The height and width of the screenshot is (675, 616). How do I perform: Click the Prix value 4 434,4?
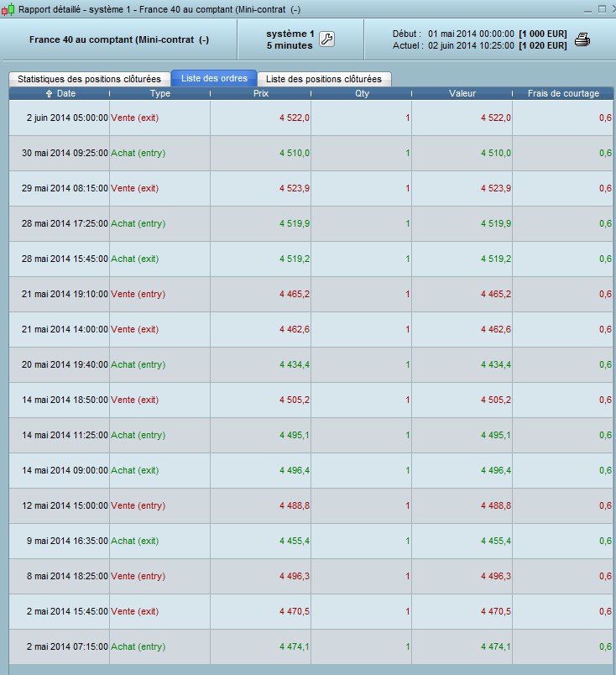[295, 364]
